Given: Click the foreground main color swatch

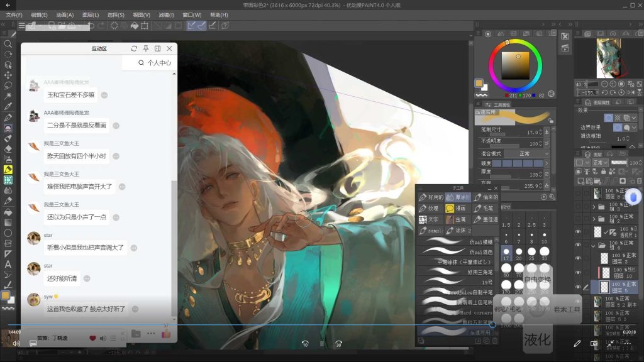Looking at the screenshot, I should (479, 83).
